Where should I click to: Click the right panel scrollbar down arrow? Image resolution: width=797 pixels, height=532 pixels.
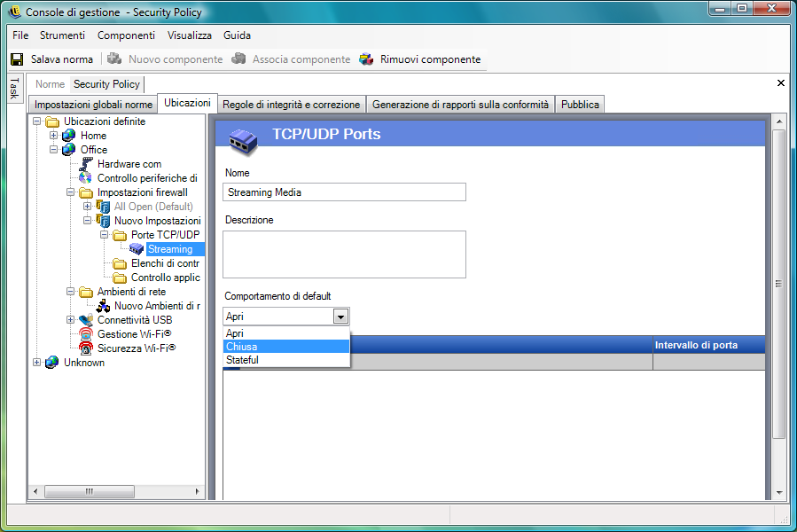[779, 493]
